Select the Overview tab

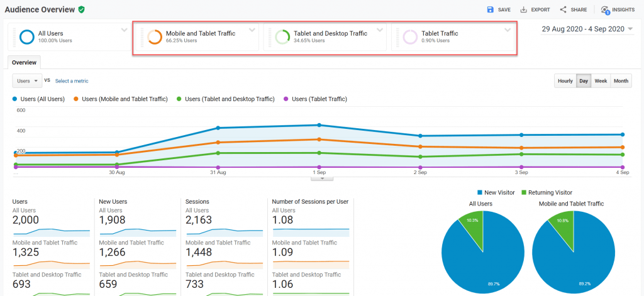point(25,62)
